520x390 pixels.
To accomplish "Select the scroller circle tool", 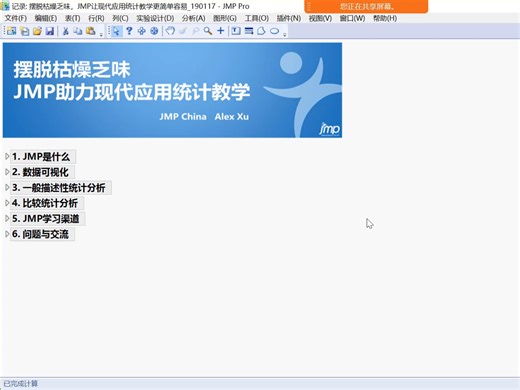I will pyautogui.click(x=154, y=31).
